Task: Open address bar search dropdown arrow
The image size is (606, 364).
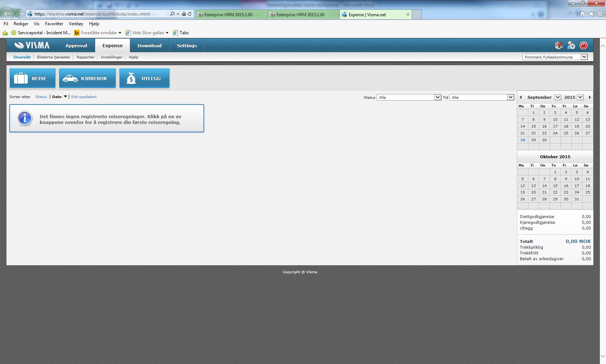Action: point(178,14)
